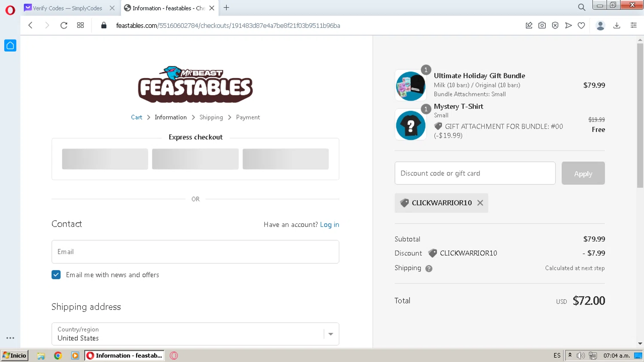644x362 pixels.
Task: Click the first express checkout button
Action: click(105, 159)
